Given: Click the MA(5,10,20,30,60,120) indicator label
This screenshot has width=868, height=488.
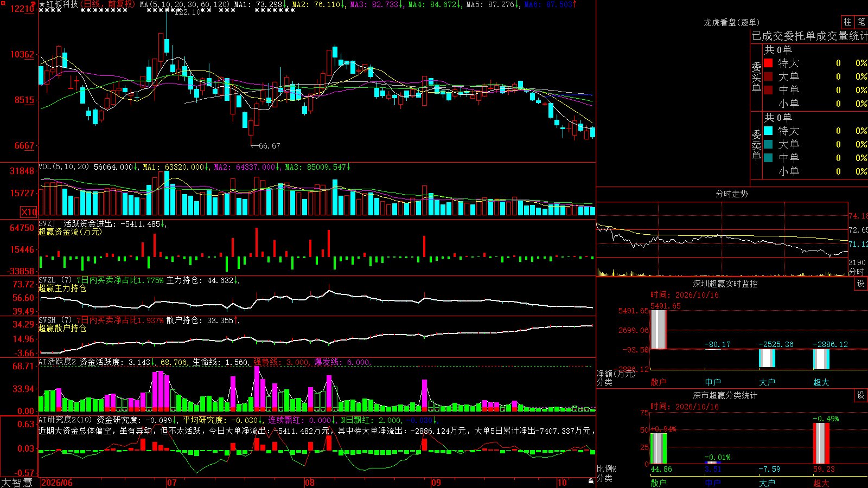Looking at the screenshot, I should pos(185,4).
